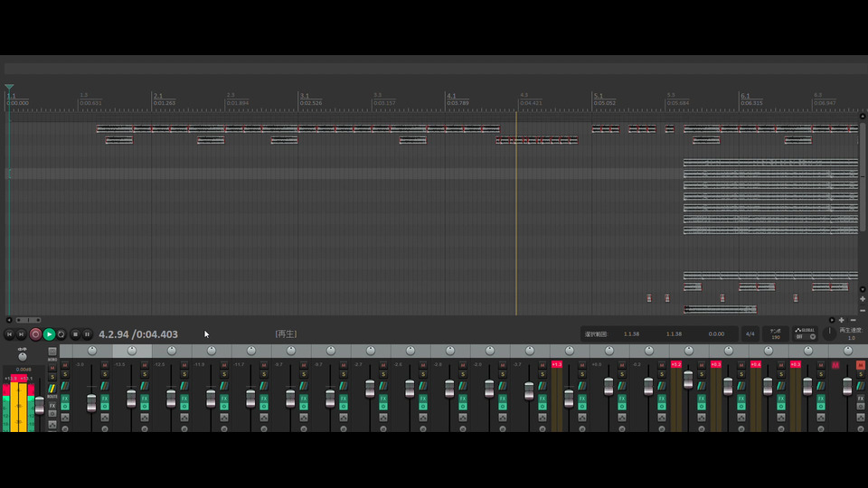Clear the +0.4 peak indicator
The height and width of the screenshot is (488, 868).
tap(756, 364)
